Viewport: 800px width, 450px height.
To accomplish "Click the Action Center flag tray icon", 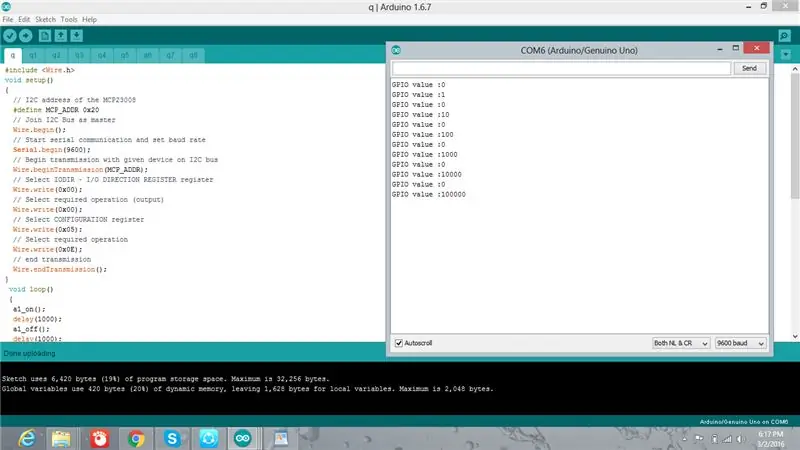I will coord(699,438).
